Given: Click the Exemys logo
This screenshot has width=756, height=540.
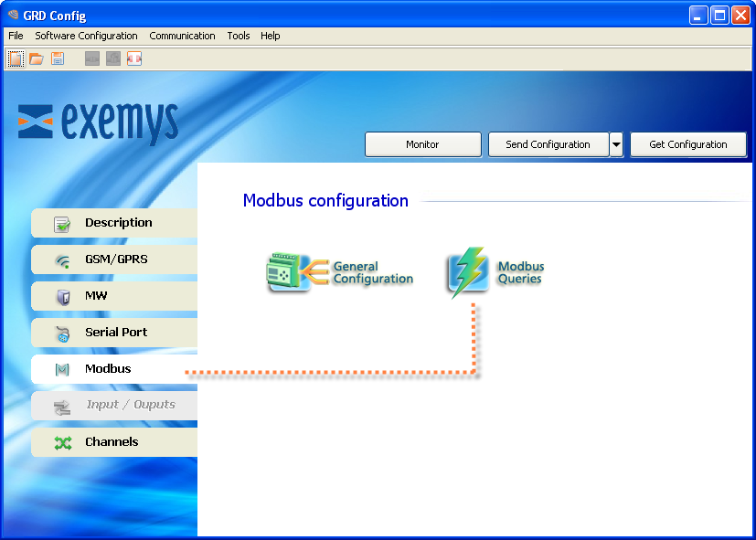Looking at the screenshot, I should pos(99,122).
